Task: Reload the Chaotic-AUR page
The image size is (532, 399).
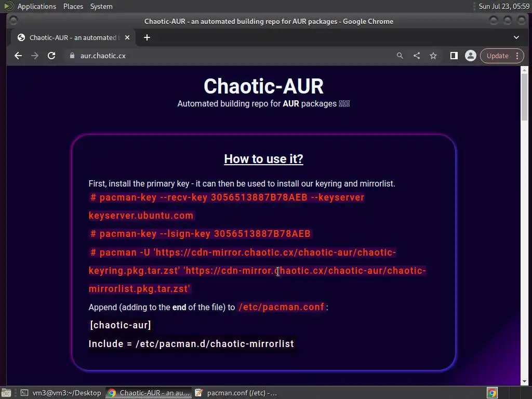Action: [x=51, y=56]
